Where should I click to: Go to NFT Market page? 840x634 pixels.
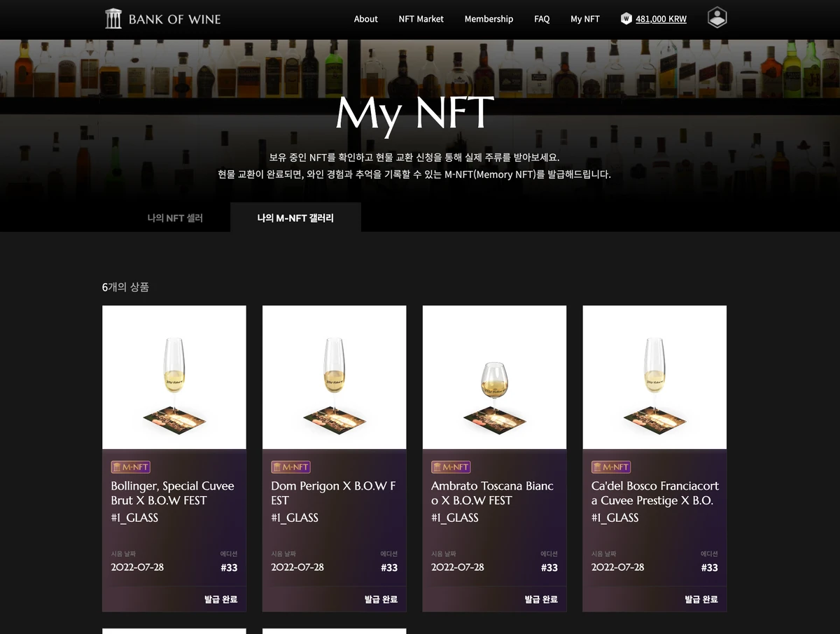tap(421, 19)
